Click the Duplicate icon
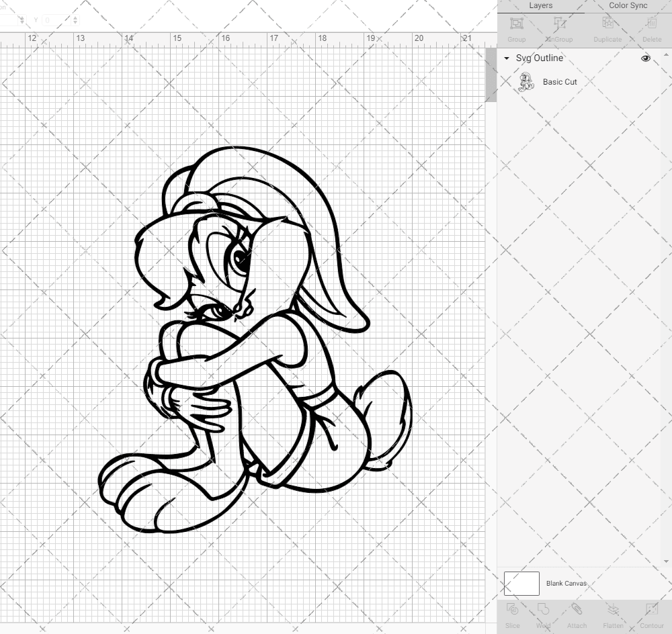Viewport: 672px width, 634px height. tap(607, 24)
